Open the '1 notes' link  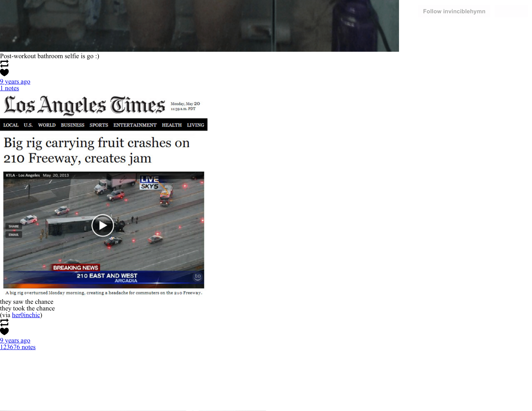9,88
